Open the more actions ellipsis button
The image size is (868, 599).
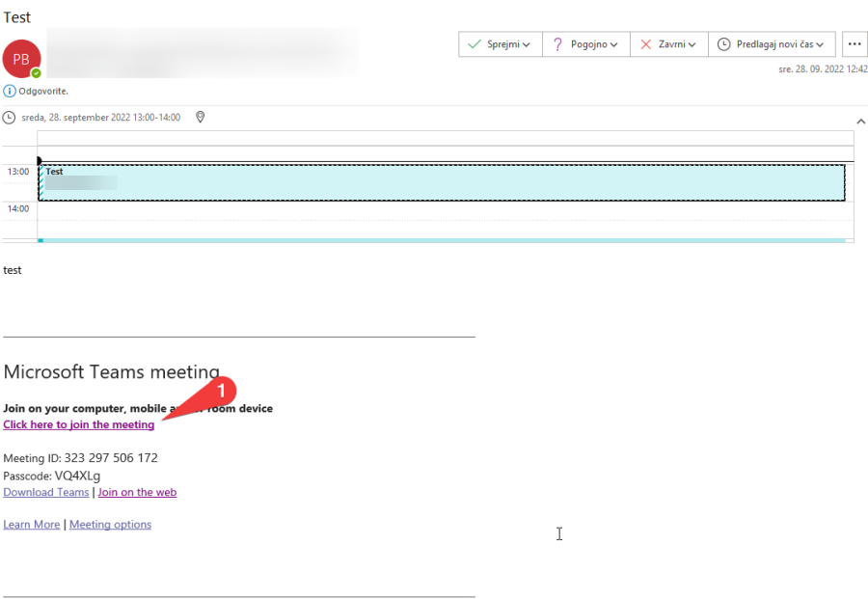tap(854, 44)
